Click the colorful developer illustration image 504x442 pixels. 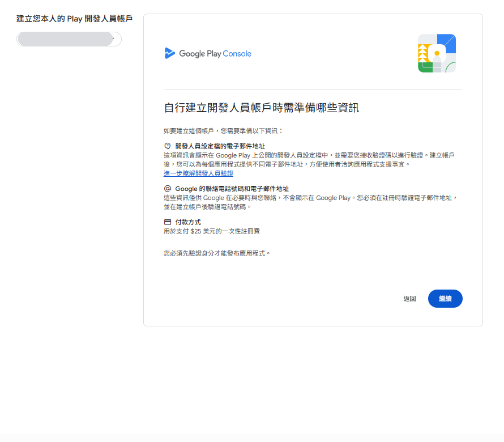point(437,53)
